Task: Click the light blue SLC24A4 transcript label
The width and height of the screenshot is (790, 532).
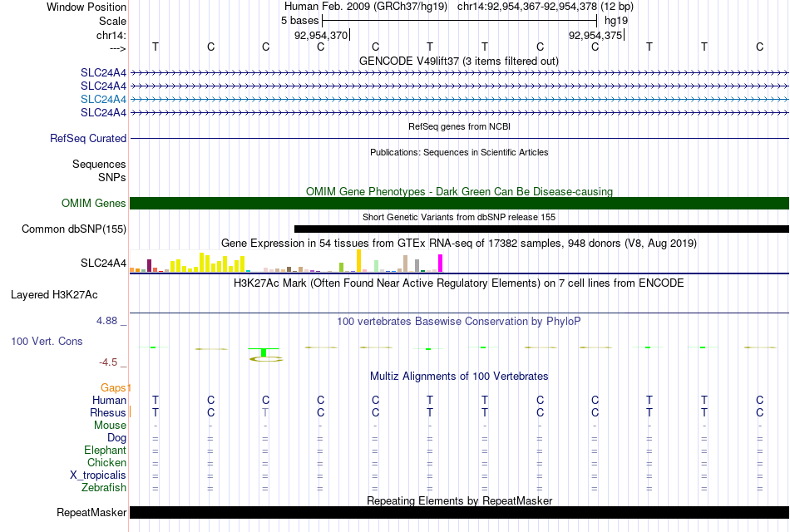Action: point(103,99)
